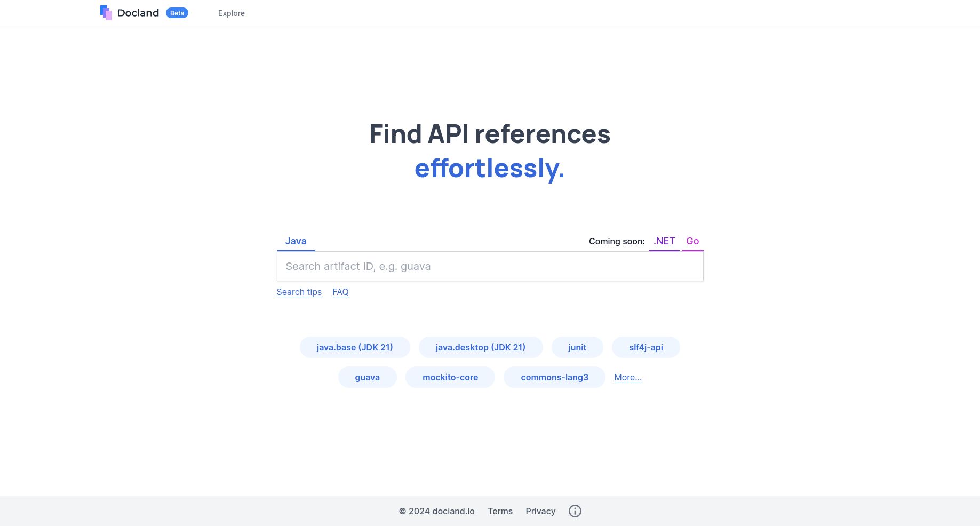Click the Docland logo icon
This screenshot has height=526, width=980.
click(x=106, y=13)
